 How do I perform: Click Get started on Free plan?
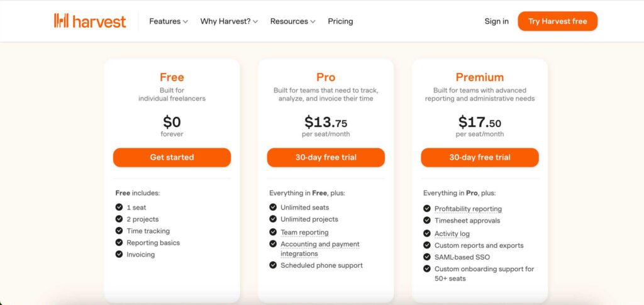click(x=172, y=157)
